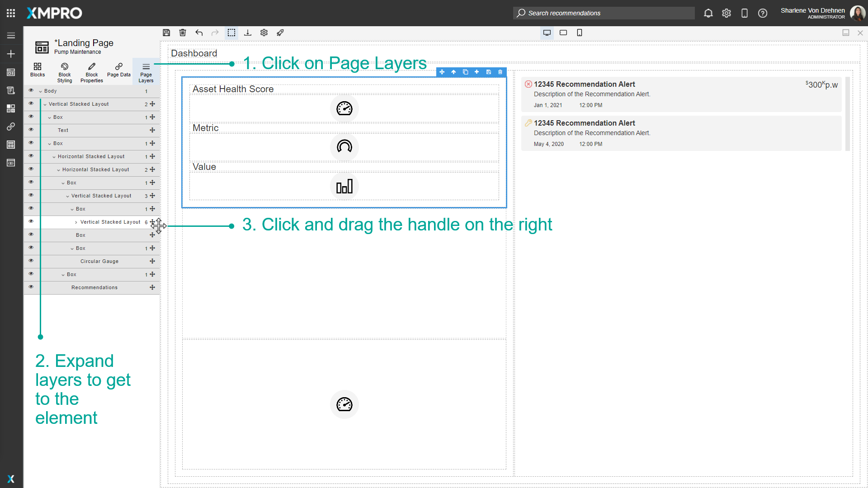Open the hamburger menu
This screenshot has height=488, width=868.
11,35
